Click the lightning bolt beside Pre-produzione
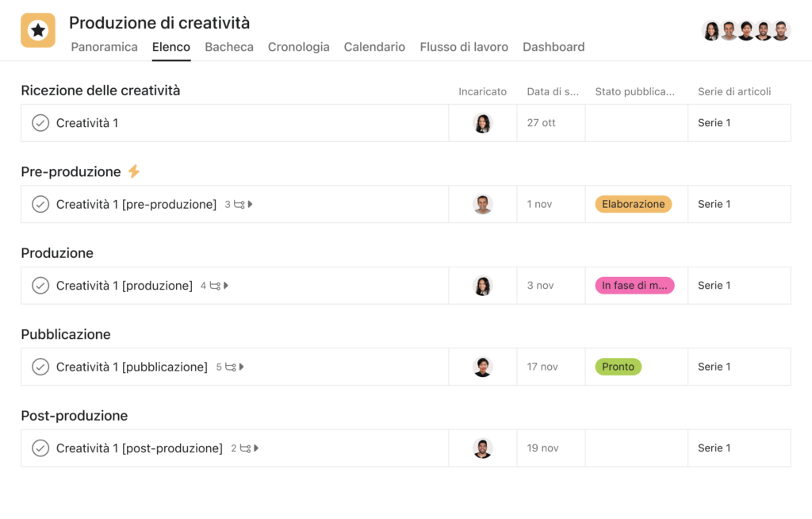The height and width of the screenshot is (519, 812). pyautogui.click(x=134, y=171)
